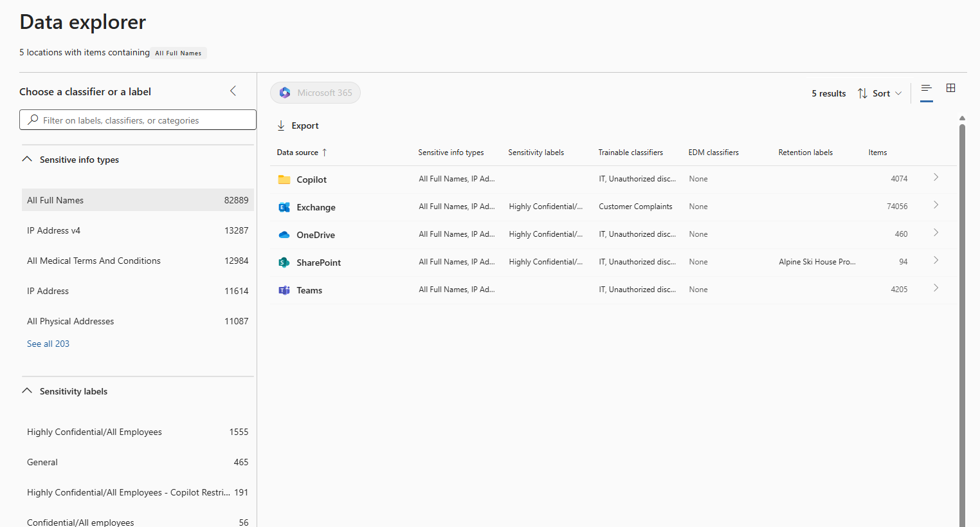The width and height of the screenshot is (980, 527).
Task: Switch to grid view icon
Action: click(x=950, y=88)
